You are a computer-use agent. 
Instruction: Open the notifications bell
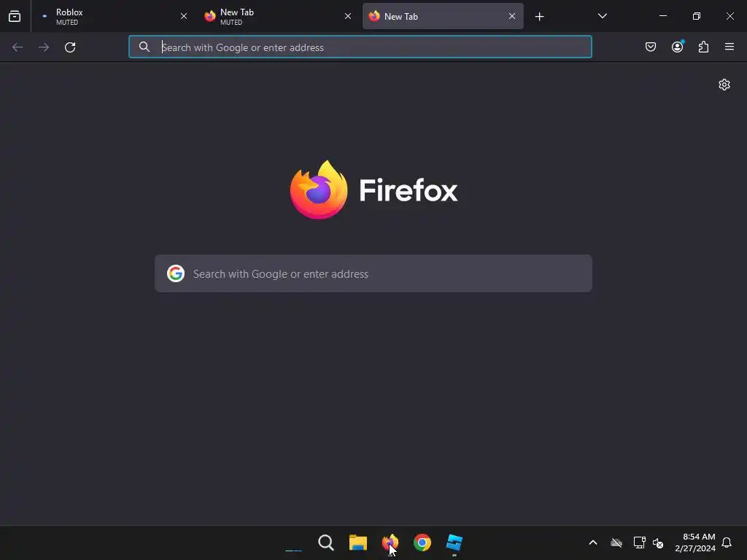(727, 542)
